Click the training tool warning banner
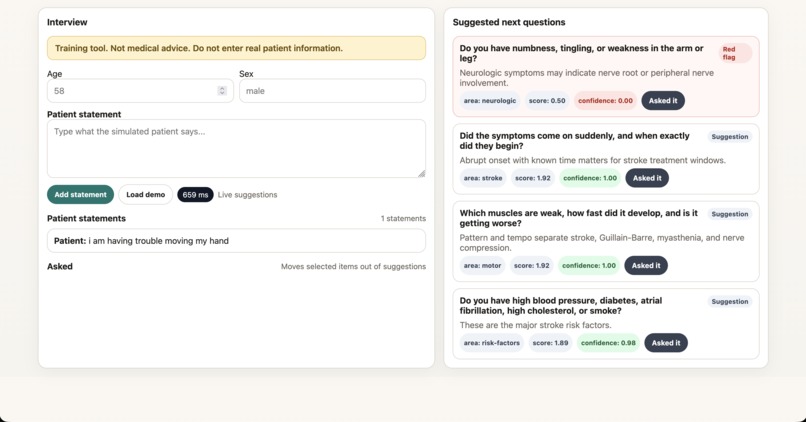 point(236,48)
